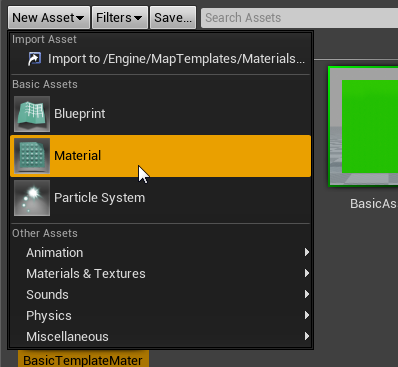Click the Particle System sparkle icon
The height and width of the screenshot is (367, 398).
click(32, 198)
